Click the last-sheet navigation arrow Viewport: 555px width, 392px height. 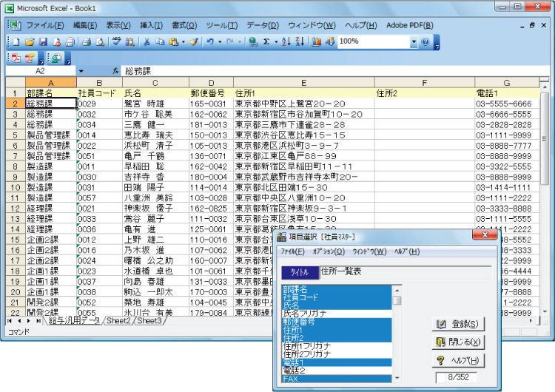[38, 321]
